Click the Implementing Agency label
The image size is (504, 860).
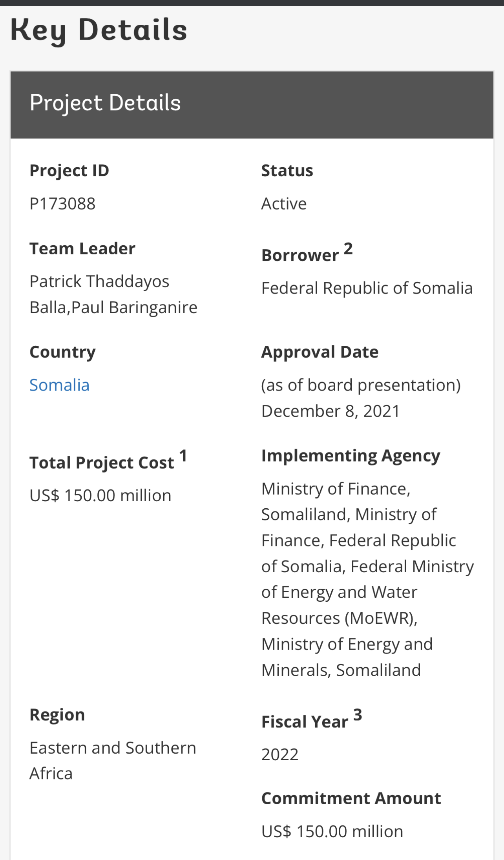point(351,455)
